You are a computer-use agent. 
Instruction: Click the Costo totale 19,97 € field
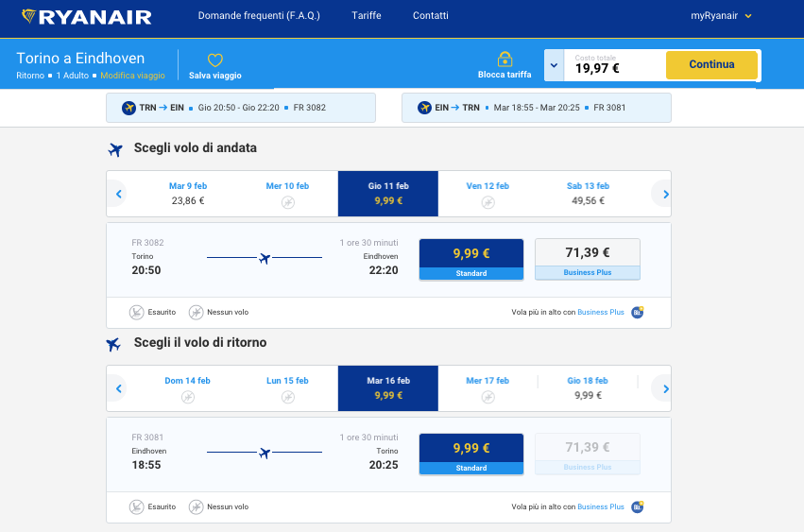[614, 65]
